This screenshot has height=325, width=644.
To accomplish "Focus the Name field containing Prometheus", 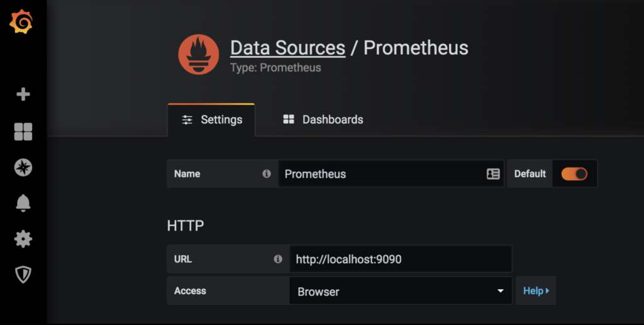I will (x=380, y=174).
